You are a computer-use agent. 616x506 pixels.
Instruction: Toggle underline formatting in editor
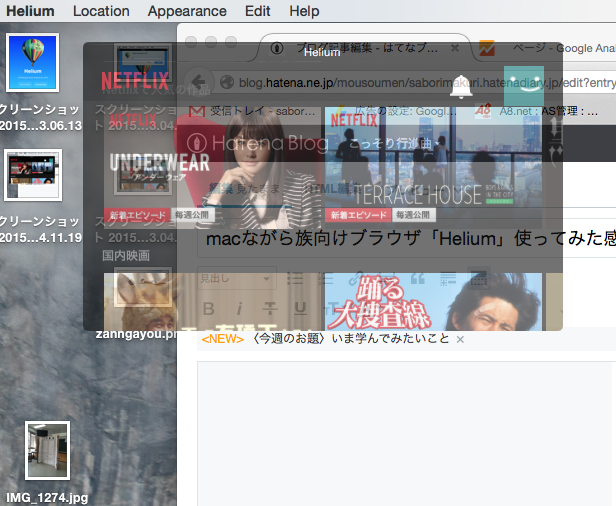tap(301, 309)
